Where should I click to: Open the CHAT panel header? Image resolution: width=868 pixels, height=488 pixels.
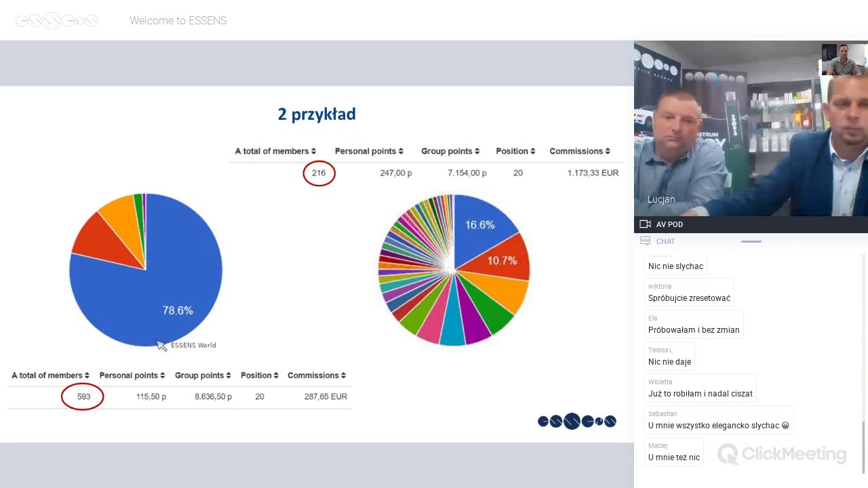[751, 241]
